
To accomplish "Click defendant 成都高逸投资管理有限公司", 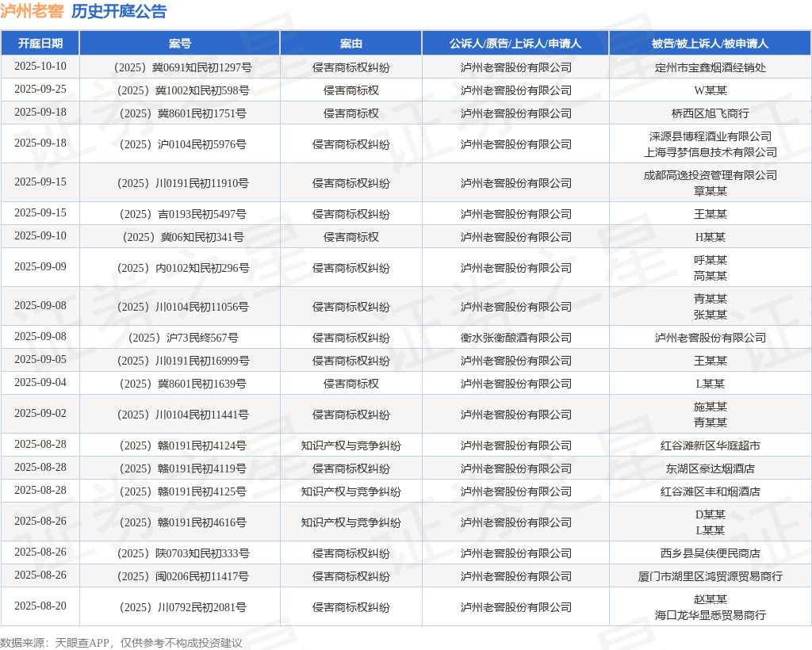I will (x=710, y=175).
